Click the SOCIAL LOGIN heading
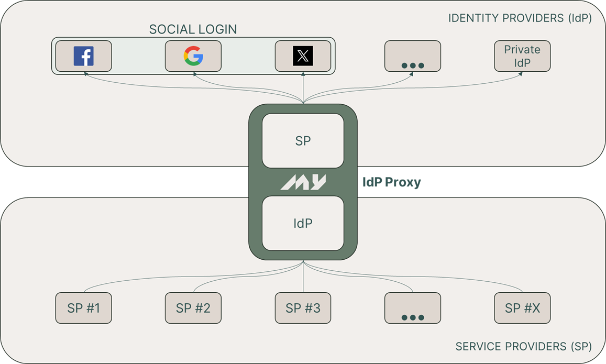 [193, 29]
